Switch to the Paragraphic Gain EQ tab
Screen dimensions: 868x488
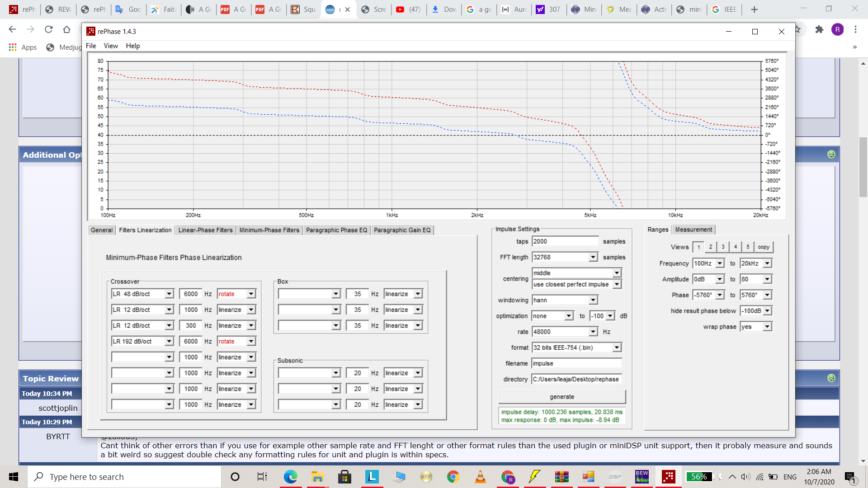click(402, 230)
